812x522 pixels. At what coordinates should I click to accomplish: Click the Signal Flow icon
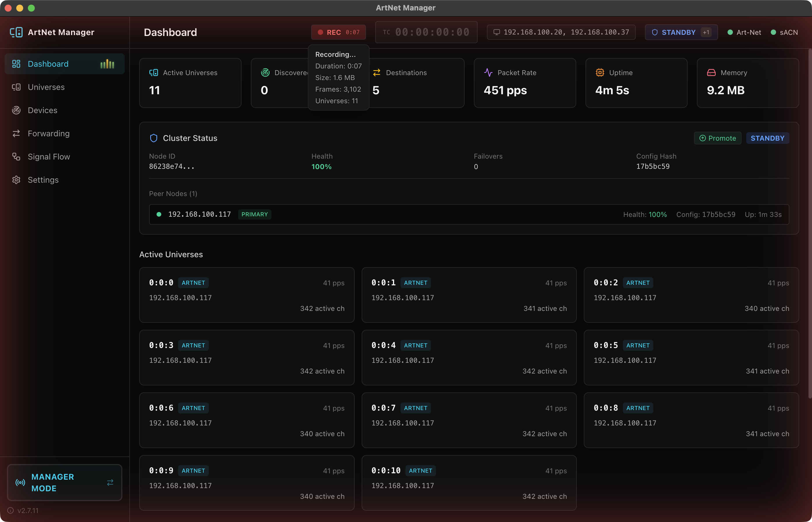16,157
